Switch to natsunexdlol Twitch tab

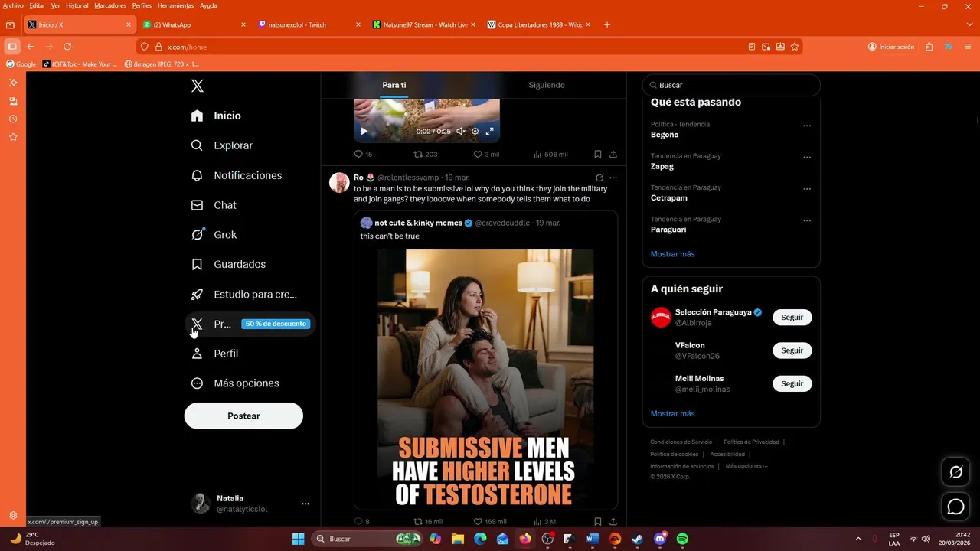coord(309,24)
